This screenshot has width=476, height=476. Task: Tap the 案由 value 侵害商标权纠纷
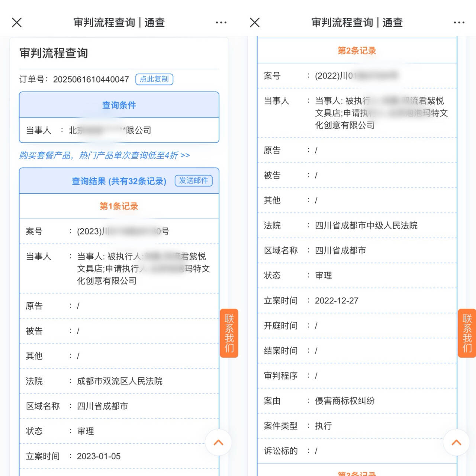click(x=345, y=401)
